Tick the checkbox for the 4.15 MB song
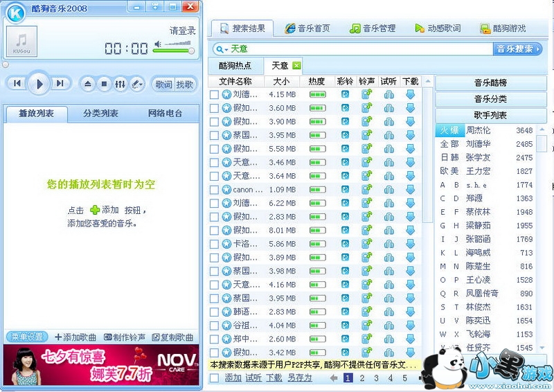Viewport: 554px width, 392px height. (214, 95)
